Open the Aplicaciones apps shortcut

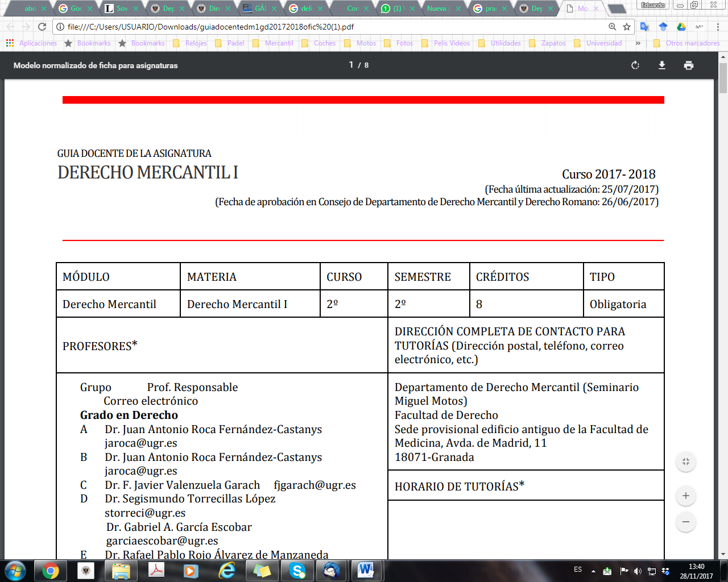tap(32, 43)
